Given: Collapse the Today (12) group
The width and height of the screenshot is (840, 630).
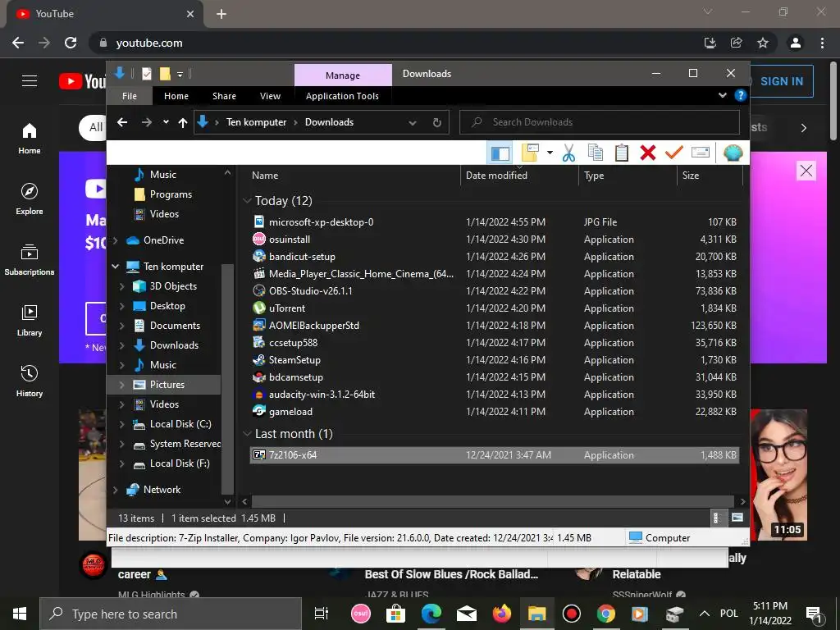Looking at the screenshot, I should (247, 200).
